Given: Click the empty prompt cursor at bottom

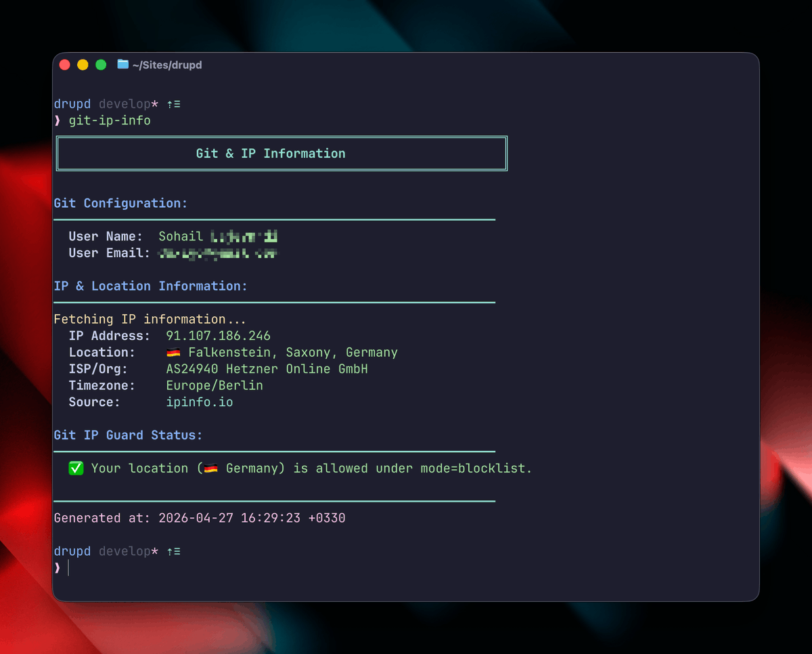Looking at the screenshot, I should pos(68,568).
